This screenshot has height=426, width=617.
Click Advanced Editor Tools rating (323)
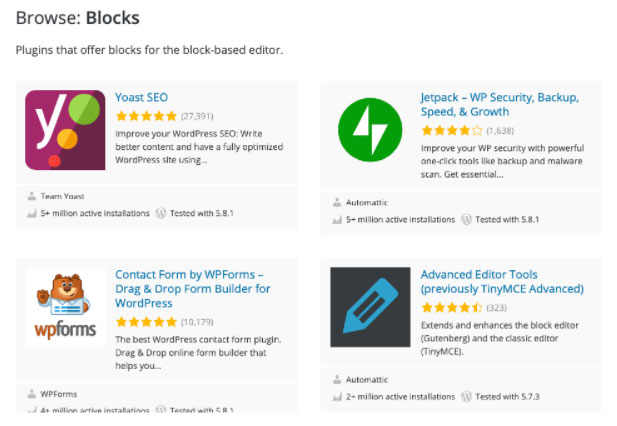tap(451, 308)
